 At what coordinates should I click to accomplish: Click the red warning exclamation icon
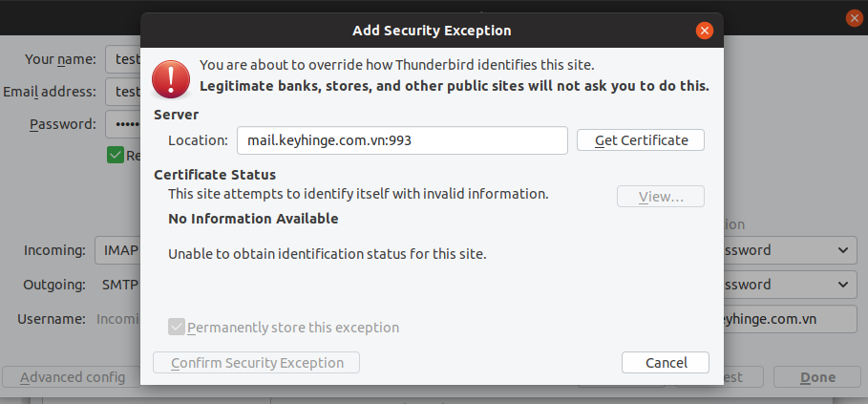pos(171,79)
